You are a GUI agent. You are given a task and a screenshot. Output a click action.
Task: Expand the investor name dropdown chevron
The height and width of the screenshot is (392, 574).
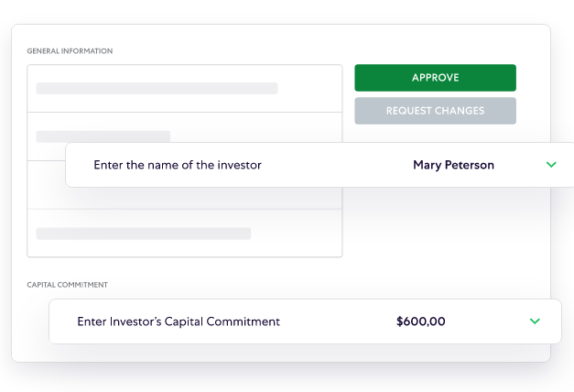pyautogui.click(x=551, y=165)
